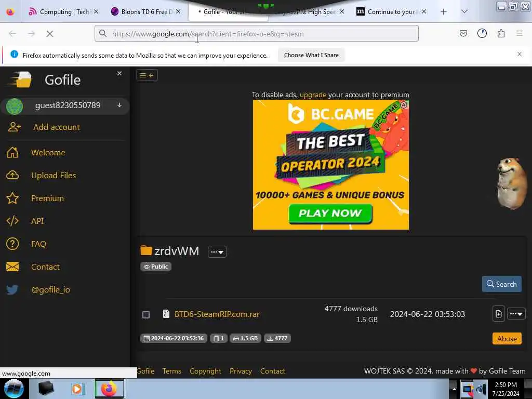Toggle the sidebar collapse menu button
The image size is (532, 399).
(147, 75)
